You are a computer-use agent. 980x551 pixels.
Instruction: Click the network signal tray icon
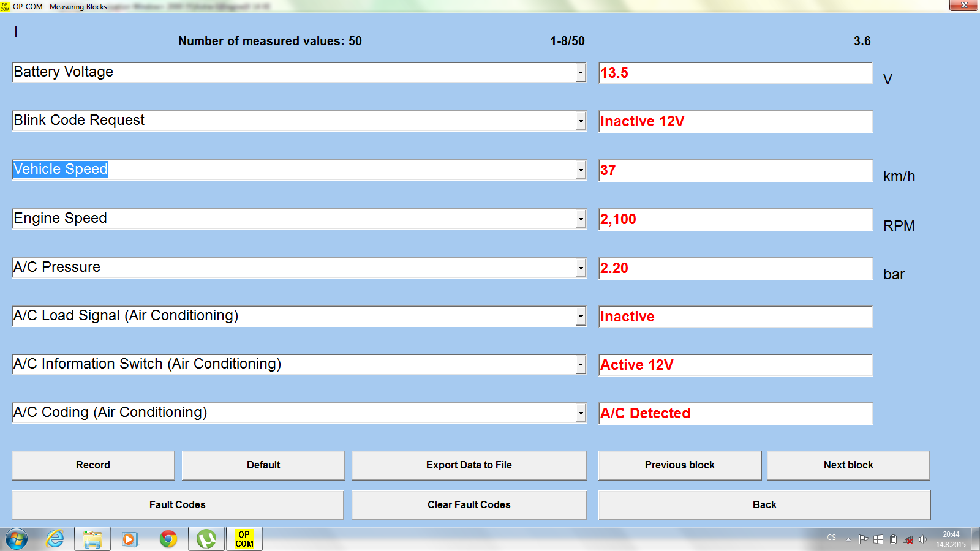pos(908,539)
